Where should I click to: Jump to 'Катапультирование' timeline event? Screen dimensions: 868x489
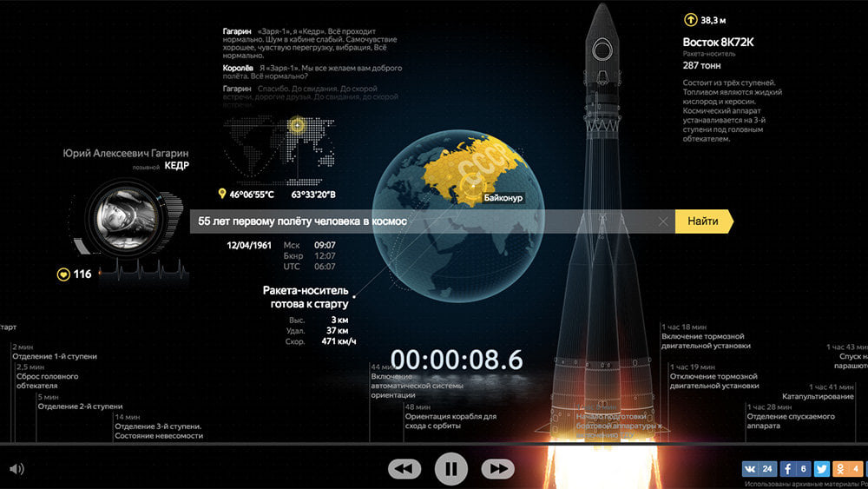[x=817, y=396]
